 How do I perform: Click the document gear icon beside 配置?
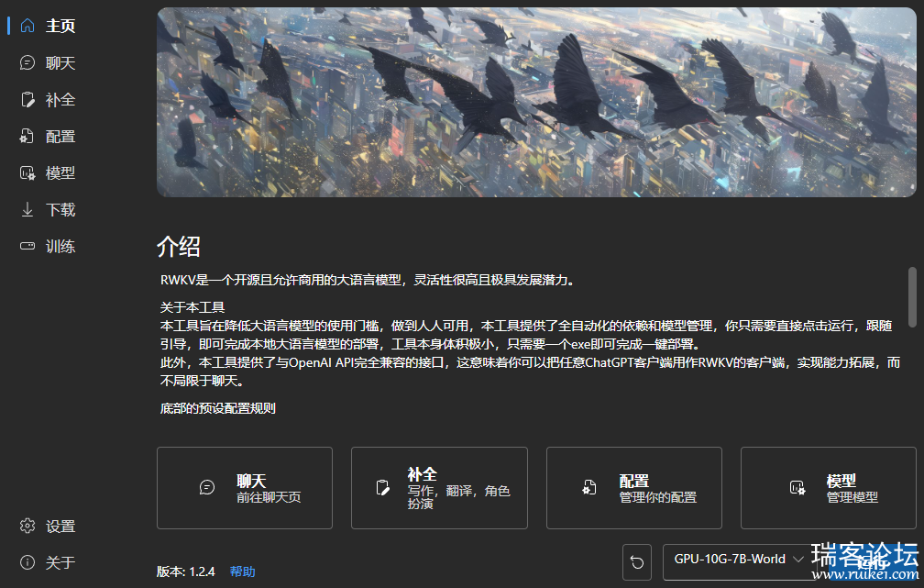tap(27, 136)
